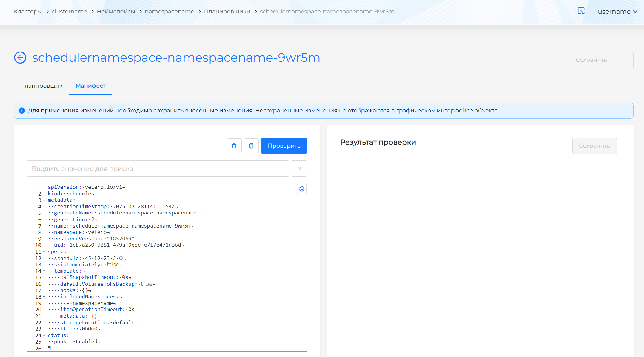This screenshot has height=357, width=644.
Task: Collapse the includedNamespaces fold arrow
Action: click(x=44, y=297)
